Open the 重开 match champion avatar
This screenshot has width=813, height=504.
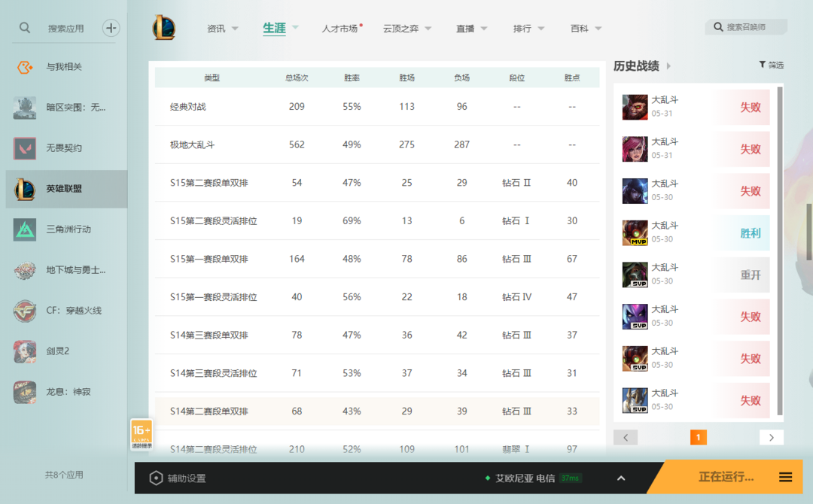635,275
